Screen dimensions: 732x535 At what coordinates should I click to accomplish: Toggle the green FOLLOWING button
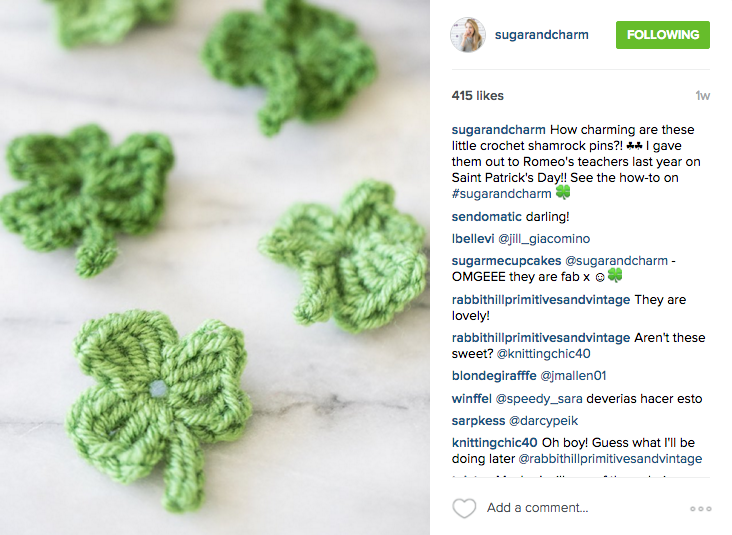(x=662, y=35)
